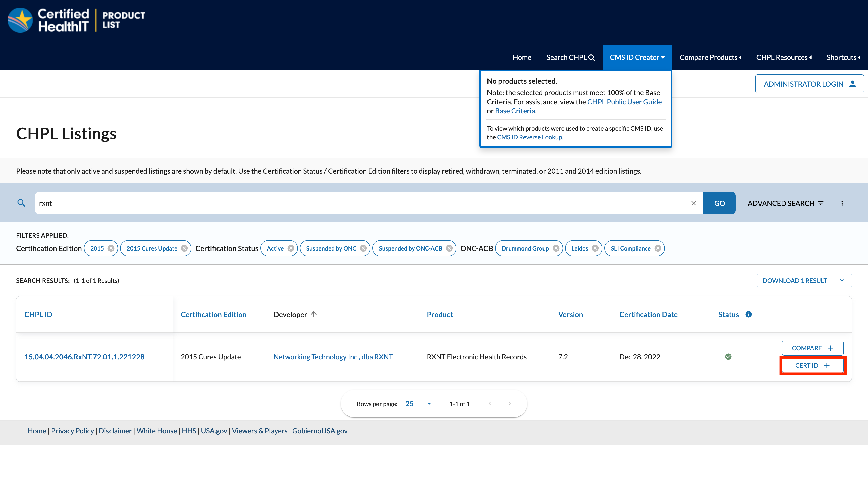Open the footer HHS link

(x=189, y=431)
